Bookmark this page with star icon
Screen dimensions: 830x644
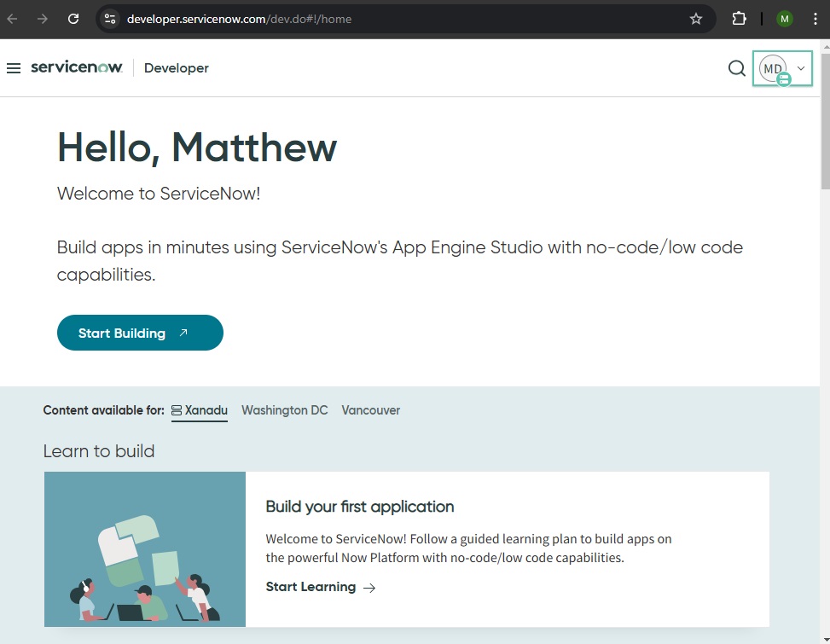696,19
